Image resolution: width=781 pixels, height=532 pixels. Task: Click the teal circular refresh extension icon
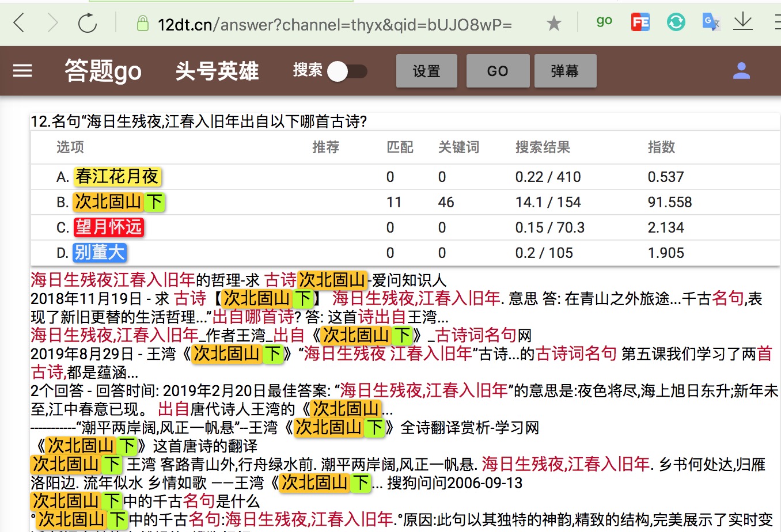coord(676,22)
